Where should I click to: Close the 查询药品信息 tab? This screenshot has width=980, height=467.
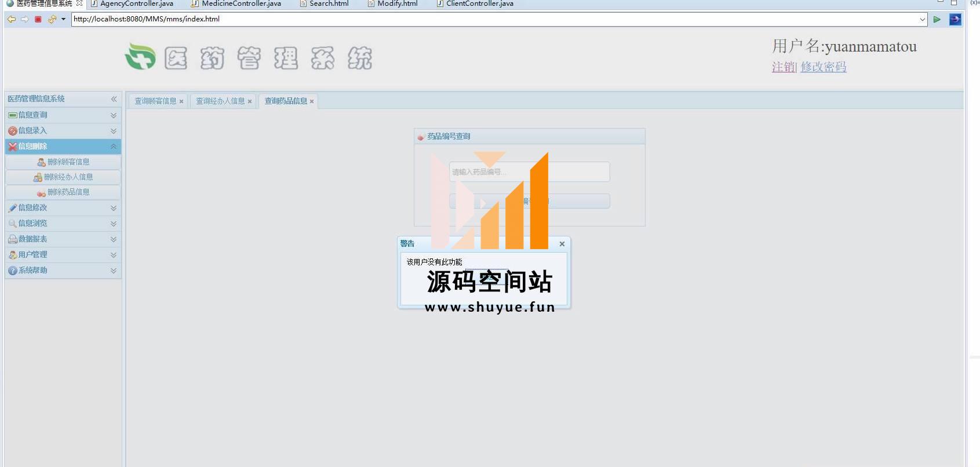point(312,101)
